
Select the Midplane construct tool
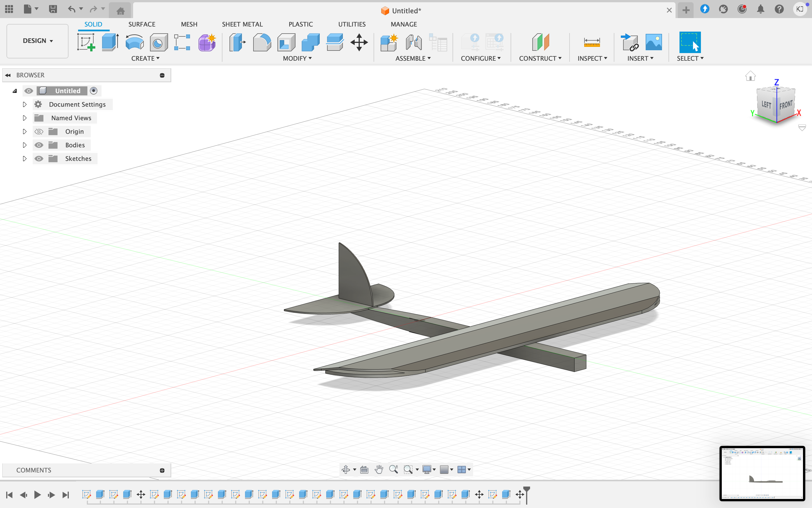coord(540,42)
